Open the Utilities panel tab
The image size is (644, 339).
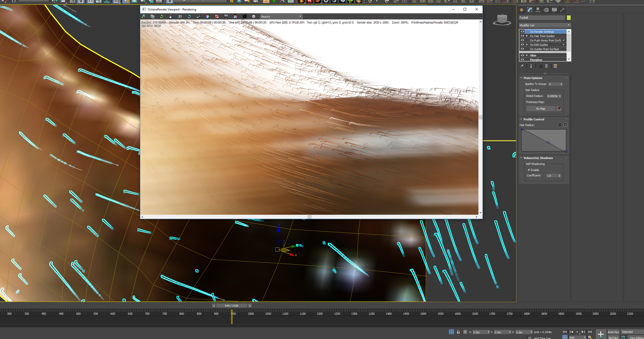[x=562, y=10]
